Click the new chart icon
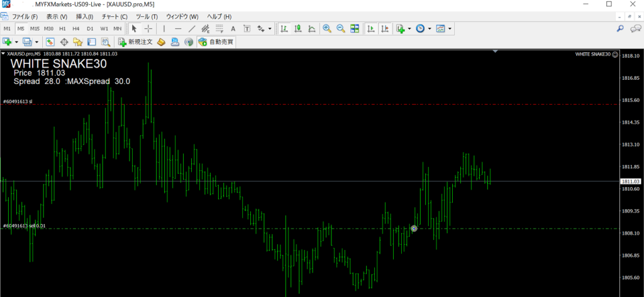 7,42
